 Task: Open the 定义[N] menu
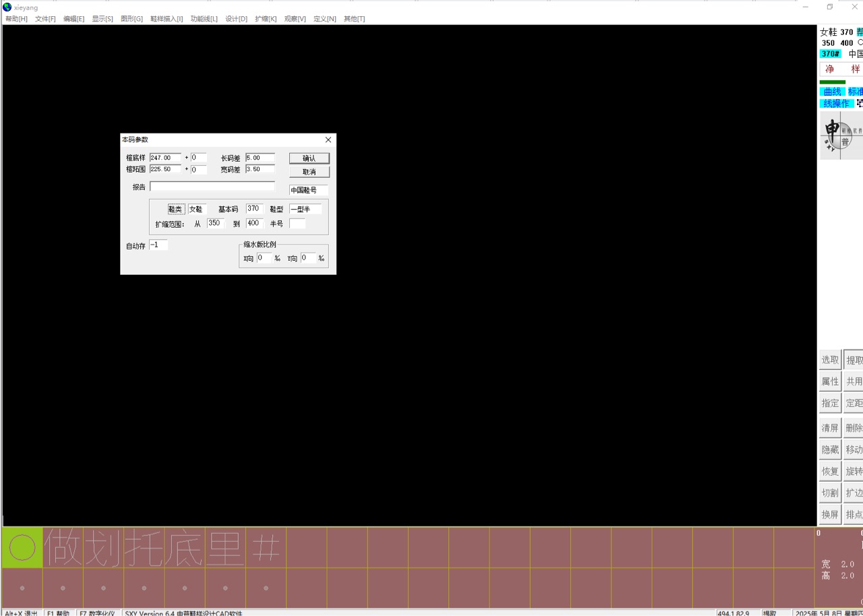pos(324,19)
